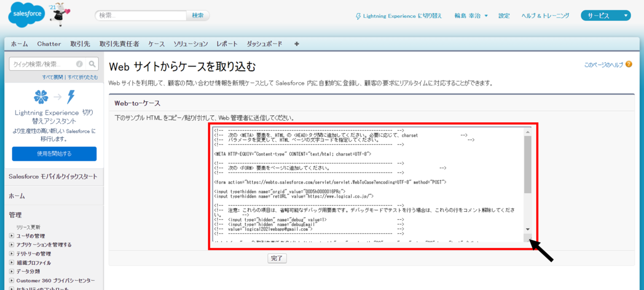Click the orange help question mark icon

[x=628, y=64]
